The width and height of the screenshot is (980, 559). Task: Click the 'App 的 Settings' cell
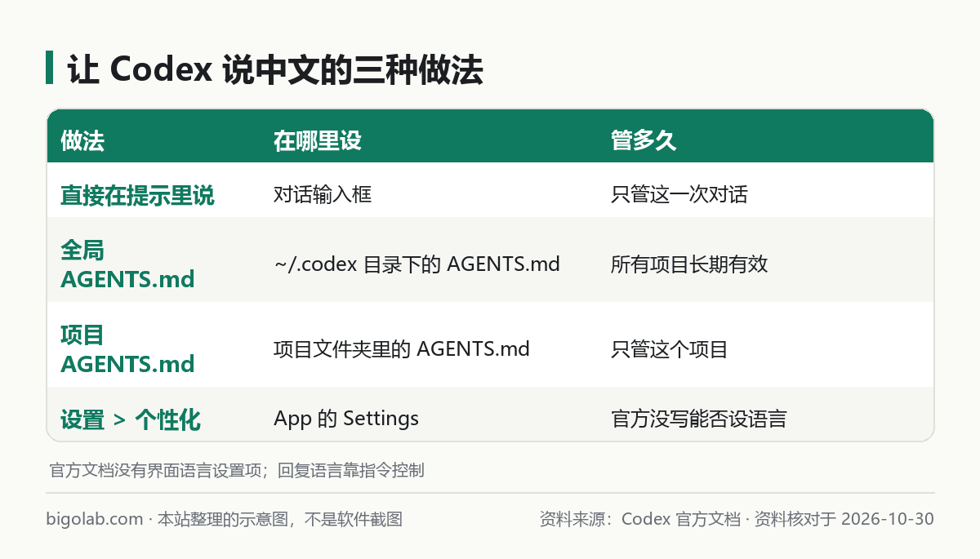(x=346, y=419)
